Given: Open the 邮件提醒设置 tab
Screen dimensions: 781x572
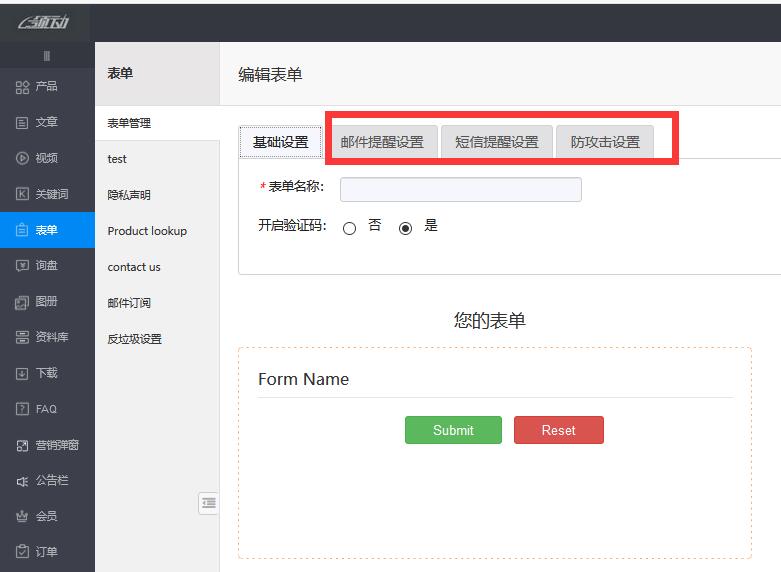Looking at the screenshot, I should (x=382, y=142).
